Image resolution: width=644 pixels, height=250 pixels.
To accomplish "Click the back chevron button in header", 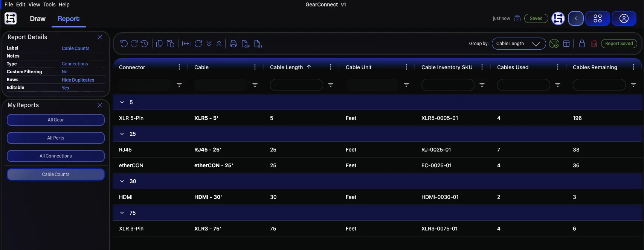I will pyautogui.click(x=576, y=18).
